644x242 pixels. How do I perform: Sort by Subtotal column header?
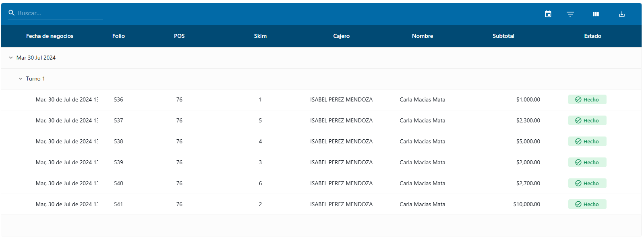[503, 36]
